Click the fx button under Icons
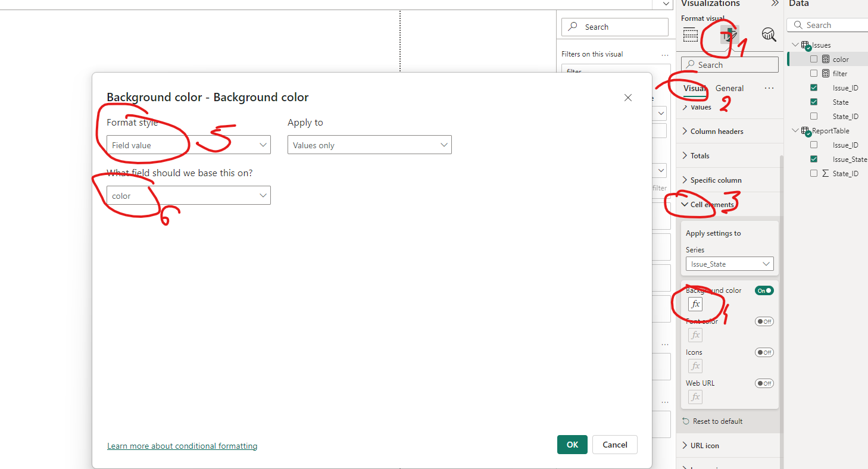This screenshot has height=469, width=868. click(695, 366)
